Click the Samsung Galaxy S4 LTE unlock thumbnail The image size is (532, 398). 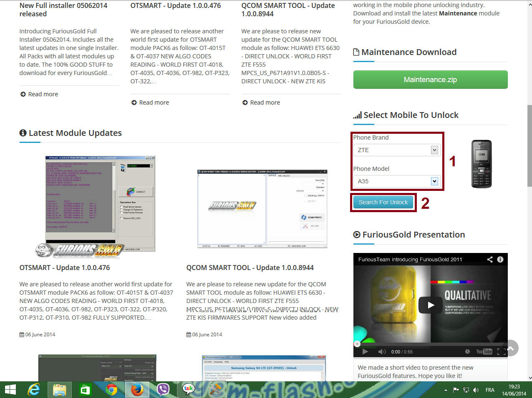pyautogui.click(x=263, y=368)
